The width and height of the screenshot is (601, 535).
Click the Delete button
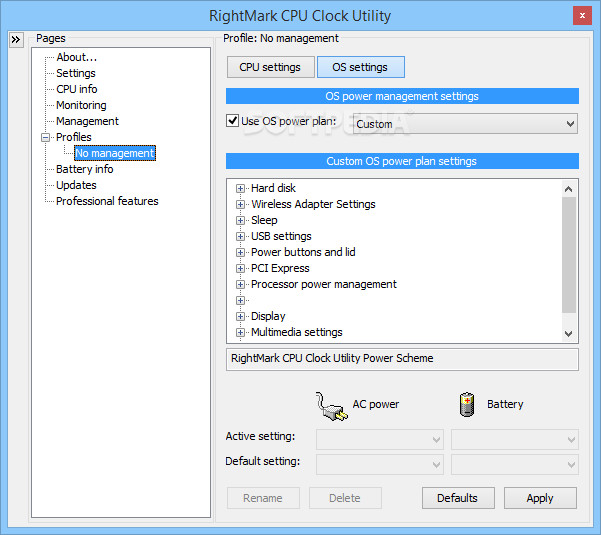[x=345, y=498]
